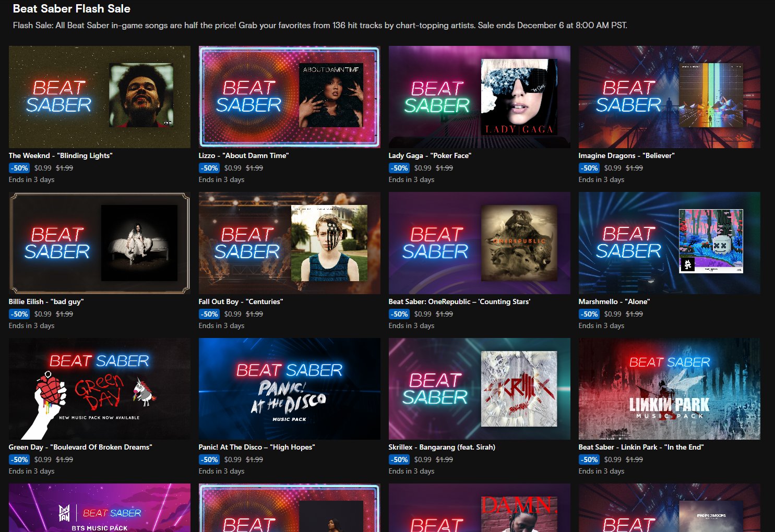Viewport: 775px width, 532px height.
Task: Click title Beat Saber - Linkin Park - "In the End"
Action: 641,447
